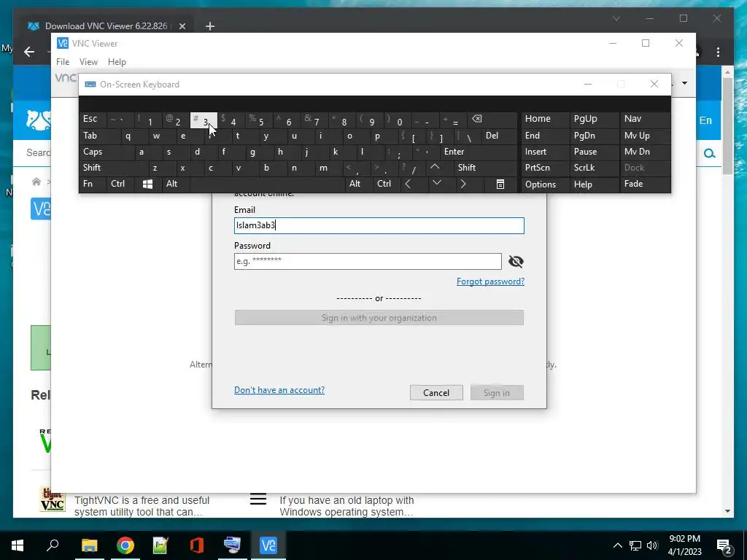Tap the spacebar on On-Screen Keyboard

point(267,184)
